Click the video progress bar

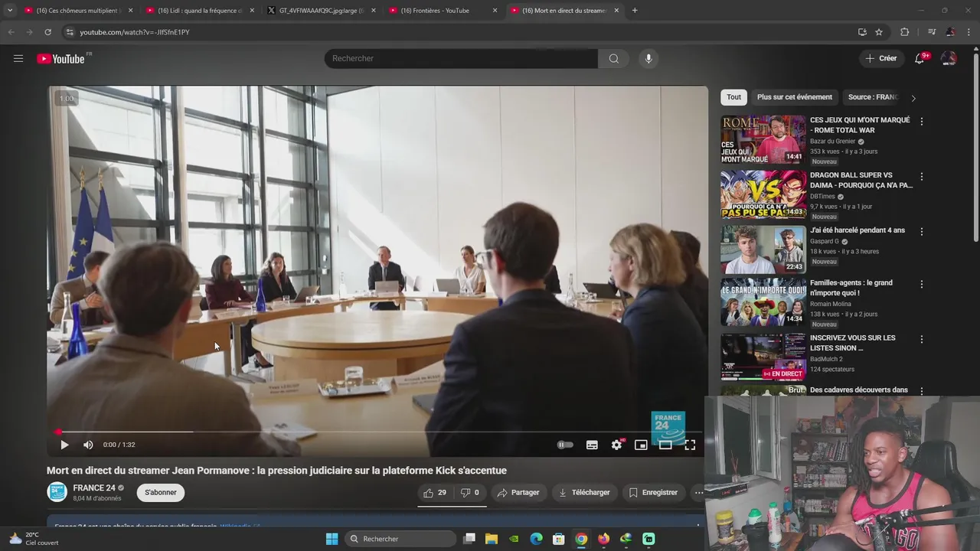click(377, 432)
